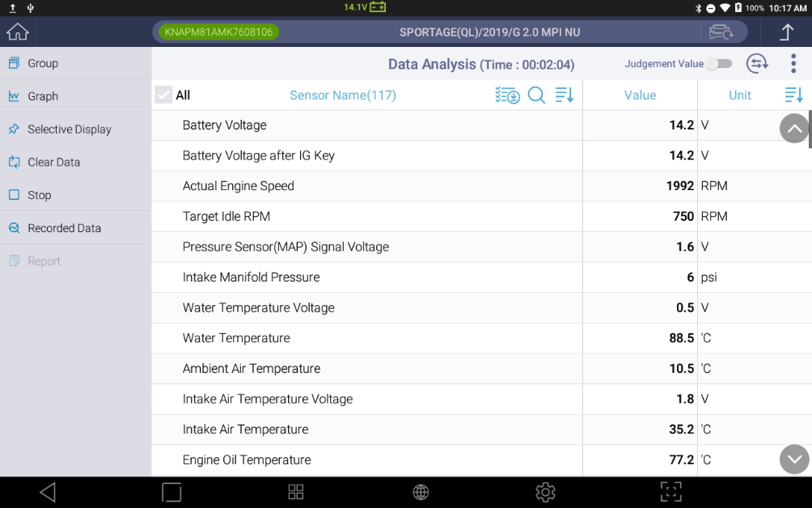Toggle the Judgement Value switch
The width and height of the screenshot is (812, 508).
tap(720, 64)
